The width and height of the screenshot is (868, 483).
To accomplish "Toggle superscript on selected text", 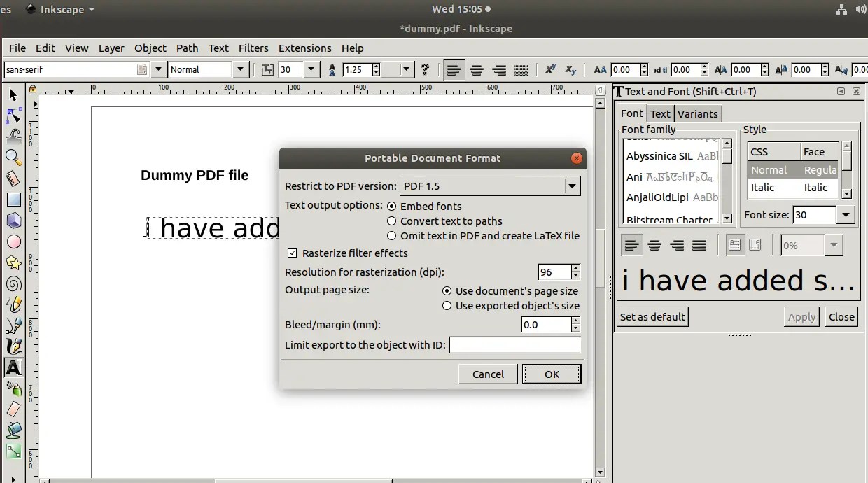I will click(551, 69).
